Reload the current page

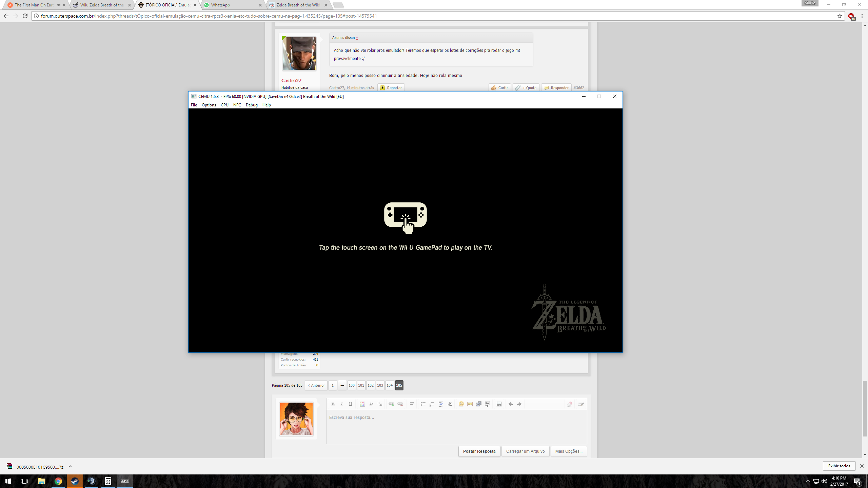tap(25, 16)
